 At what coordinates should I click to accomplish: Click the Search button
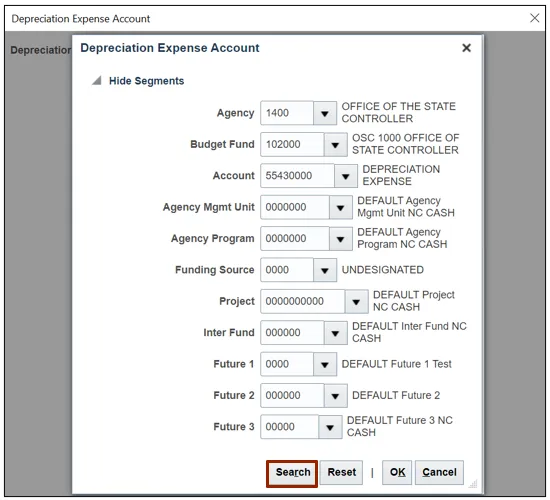pos(292,473)
